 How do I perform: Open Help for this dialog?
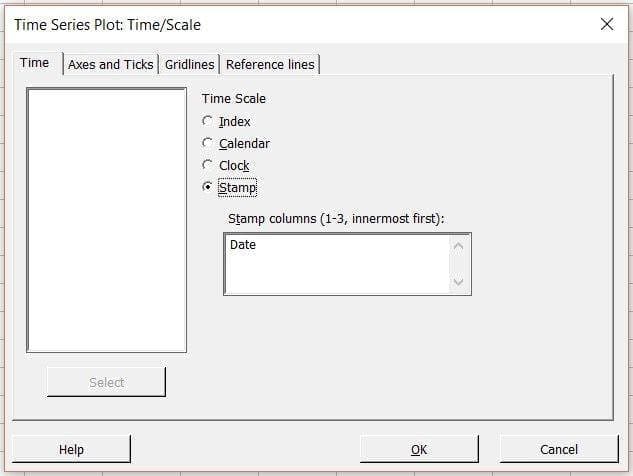pyautogui.click(x=71, y=449)
